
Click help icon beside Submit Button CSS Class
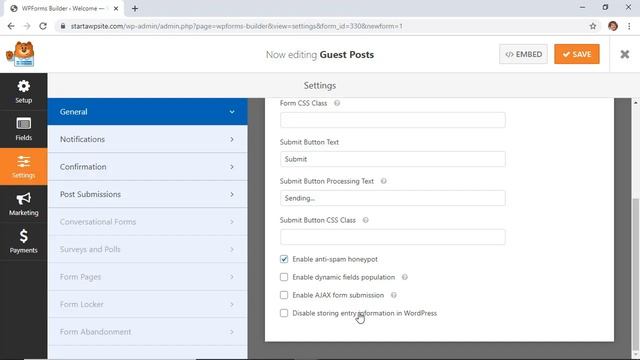coord(366,220)
